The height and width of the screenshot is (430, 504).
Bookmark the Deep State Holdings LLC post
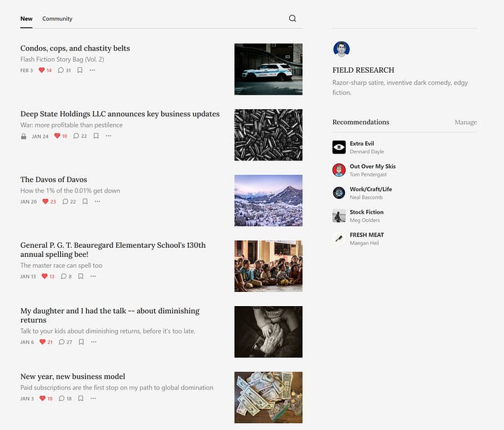[96, 136]
